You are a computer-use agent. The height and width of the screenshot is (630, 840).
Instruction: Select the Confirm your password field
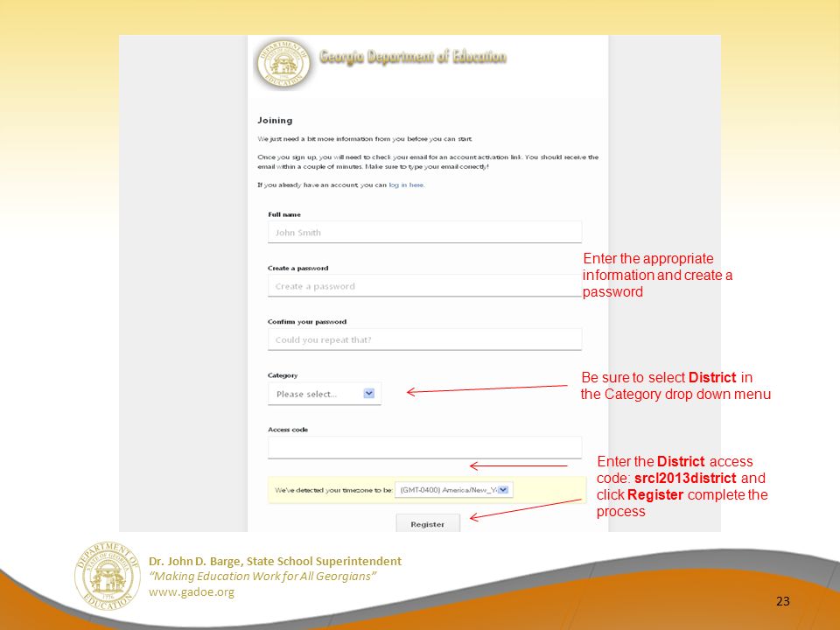coord(424,339)
